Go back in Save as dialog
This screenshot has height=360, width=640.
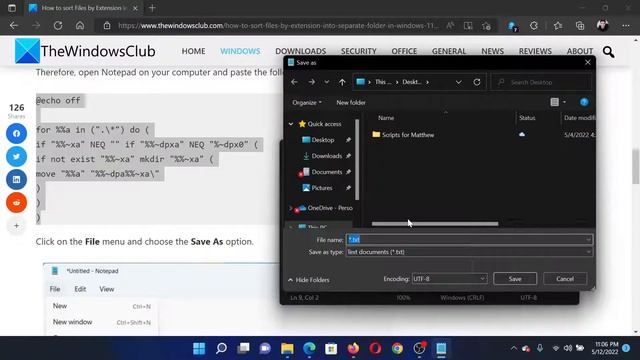point(294,82)
